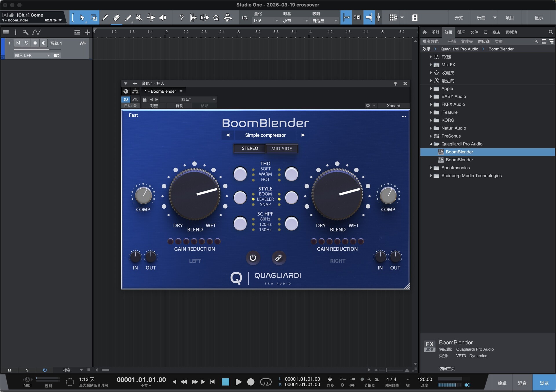
Task: Open the 1 - BoomBlender insert selector
Action: coord(163,91)
